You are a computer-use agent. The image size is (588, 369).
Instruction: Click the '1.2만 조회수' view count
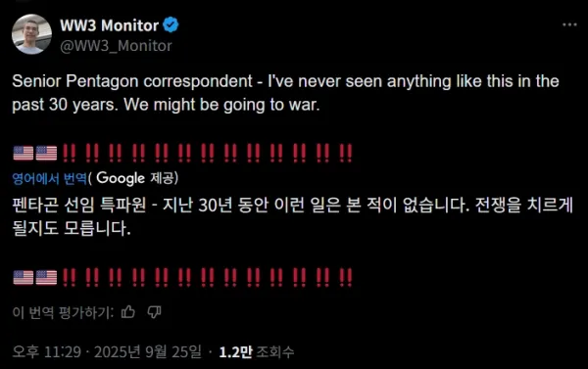(x=257, y=351)
